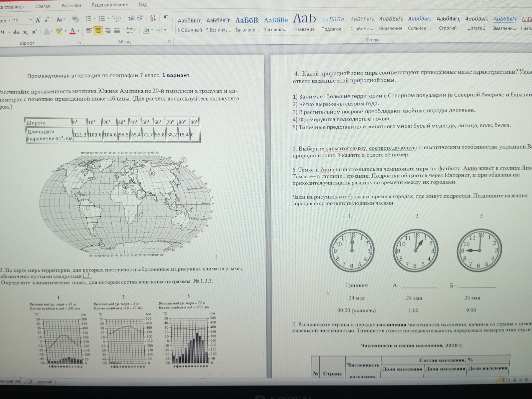
Task: Open the Font dialog launcher
Action: pos(80,42)
